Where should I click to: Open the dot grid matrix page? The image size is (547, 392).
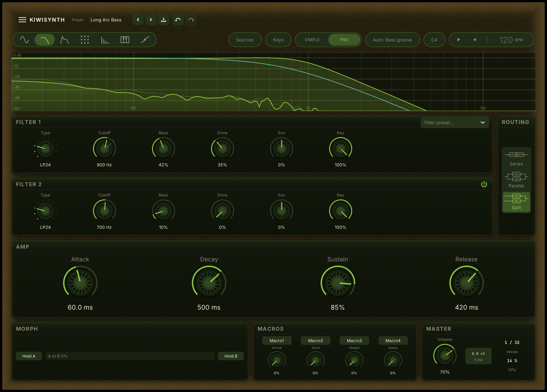pos(85,40)
